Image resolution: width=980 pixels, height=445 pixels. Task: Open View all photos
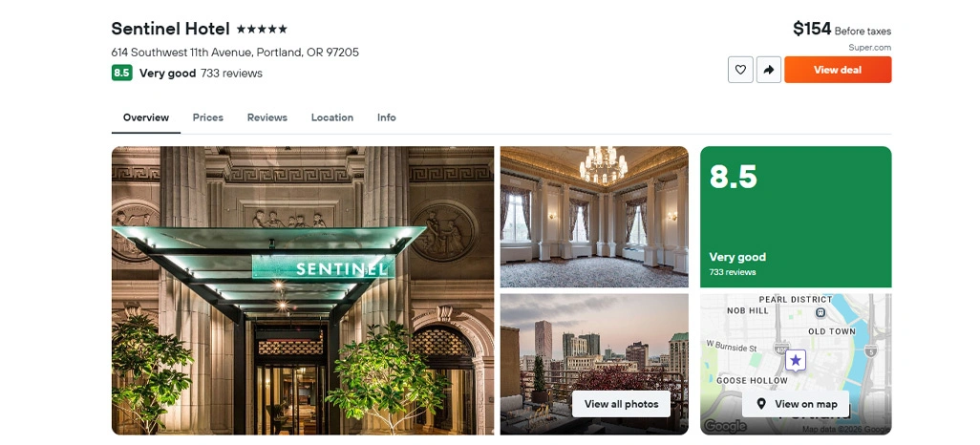pyautogui.click(x=621, y=404)
